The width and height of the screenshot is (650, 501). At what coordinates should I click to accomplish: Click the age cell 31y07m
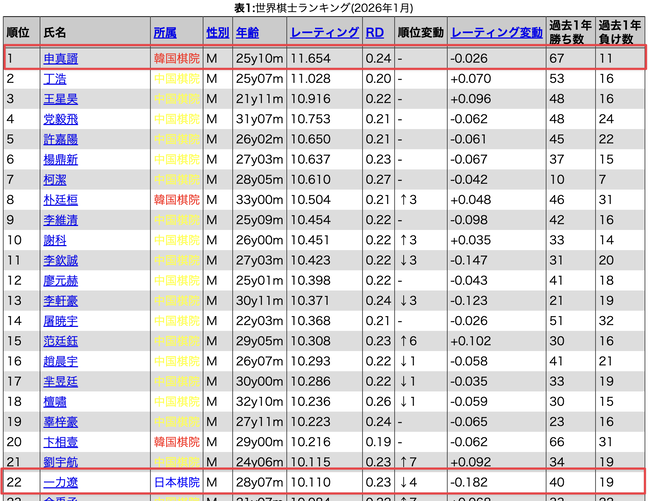coord(260,119)
